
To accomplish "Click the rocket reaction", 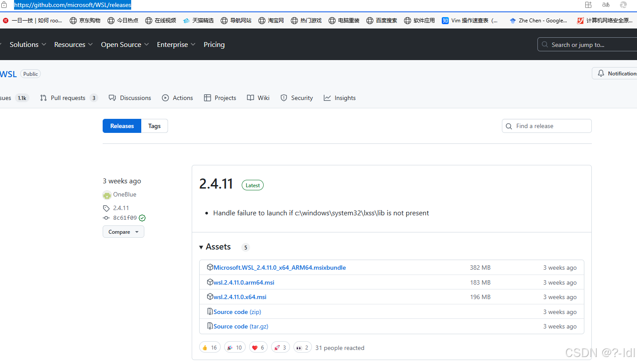I will [280, 347].
